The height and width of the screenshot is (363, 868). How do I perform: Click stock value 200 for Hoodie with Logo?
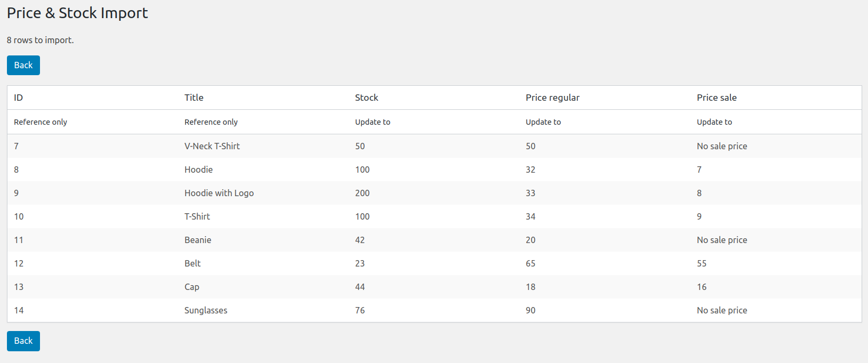click(363, 193)
